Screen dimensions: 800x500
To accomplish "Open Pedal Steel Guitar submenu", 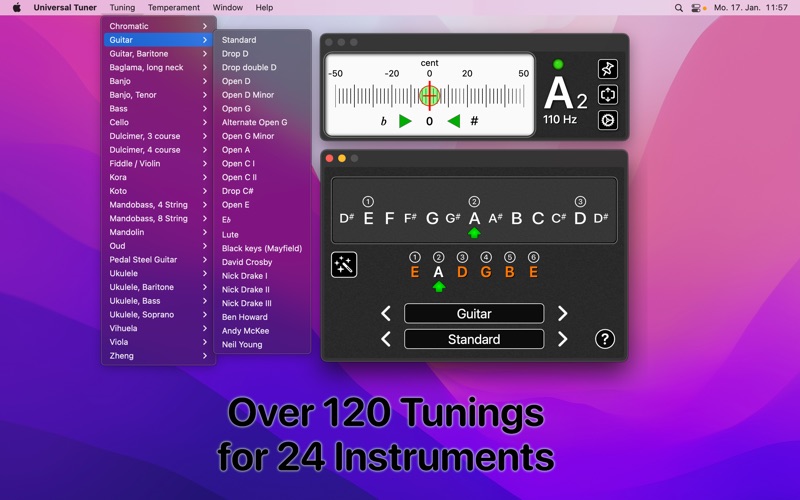I will 158,260.
